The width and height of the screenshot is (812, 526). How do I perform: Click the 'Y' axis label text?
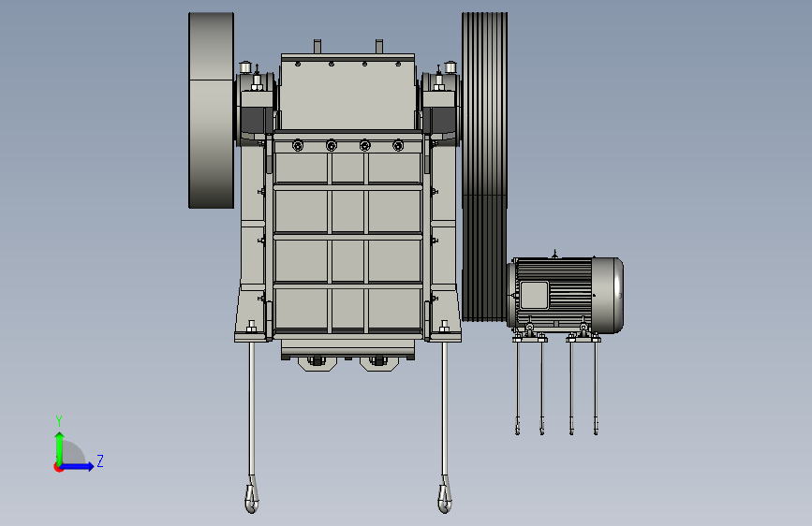[59, 420]
